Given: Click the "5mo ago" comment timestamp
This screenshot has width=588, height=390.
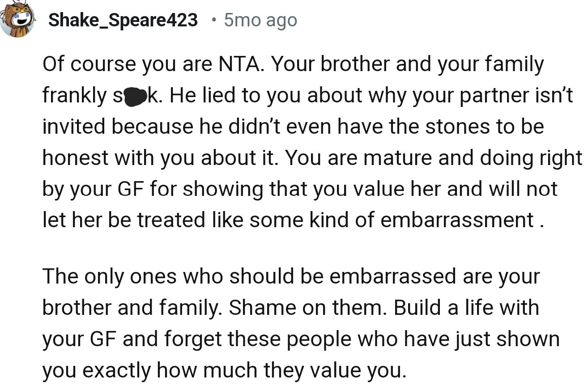Looking at the screenshot, I should (260, 20).
